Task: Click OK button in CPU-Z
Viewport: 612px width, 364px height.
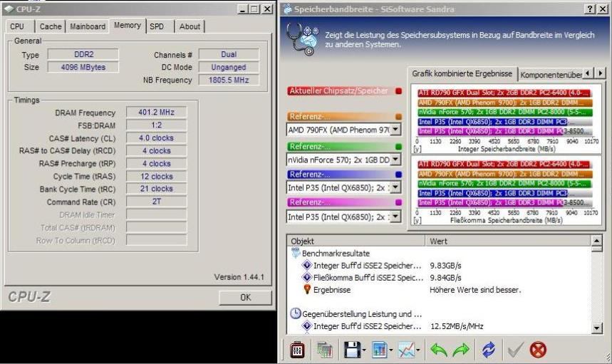Action: coord(245,298)
